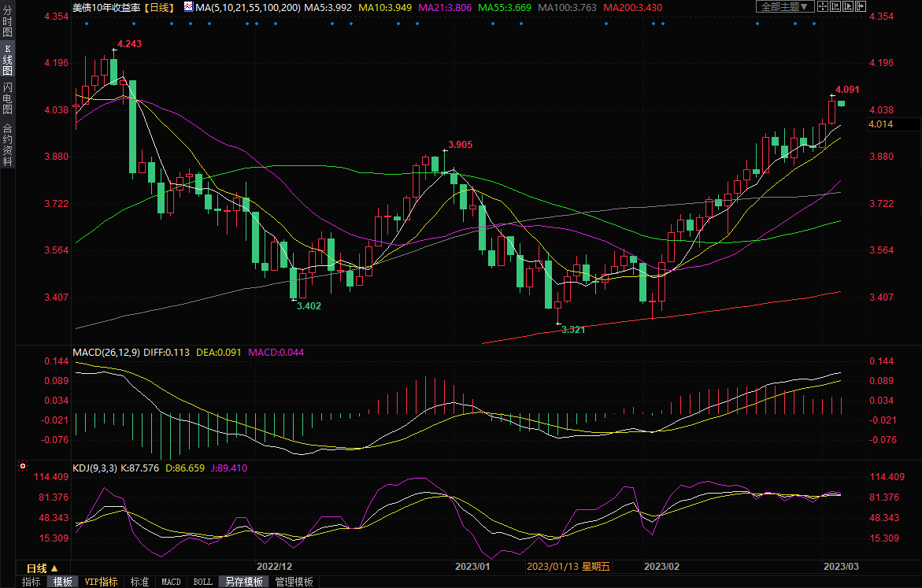The width and height of the screenshot is (922, 588).
Task: Click the 2023/01/13 星期五 crosshair date label
Action: (x=568, y=566)
